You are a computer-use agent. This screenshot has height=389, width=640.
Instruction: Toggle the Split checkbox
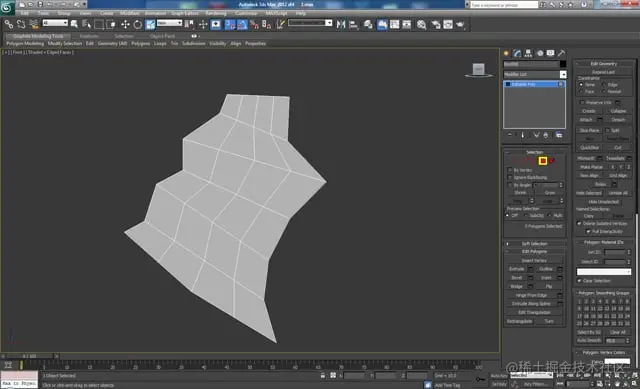point(607,130)
